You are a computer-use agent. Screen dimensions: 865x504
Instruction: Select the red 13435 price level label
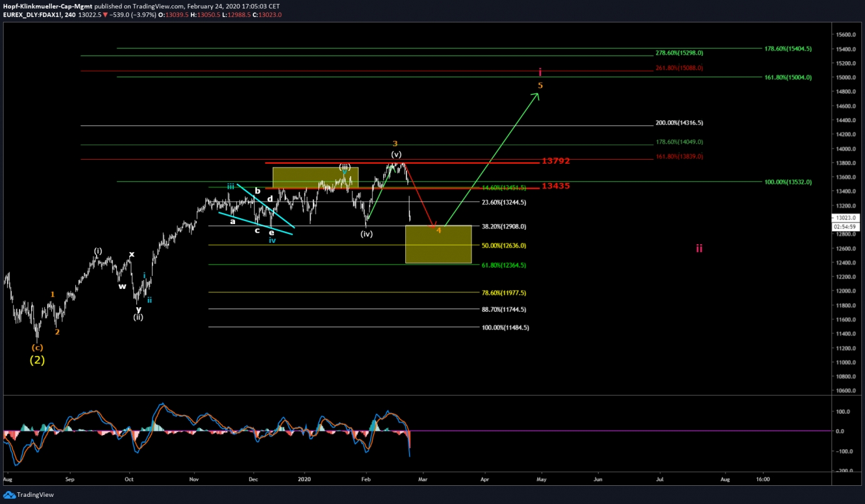point(555,186)
